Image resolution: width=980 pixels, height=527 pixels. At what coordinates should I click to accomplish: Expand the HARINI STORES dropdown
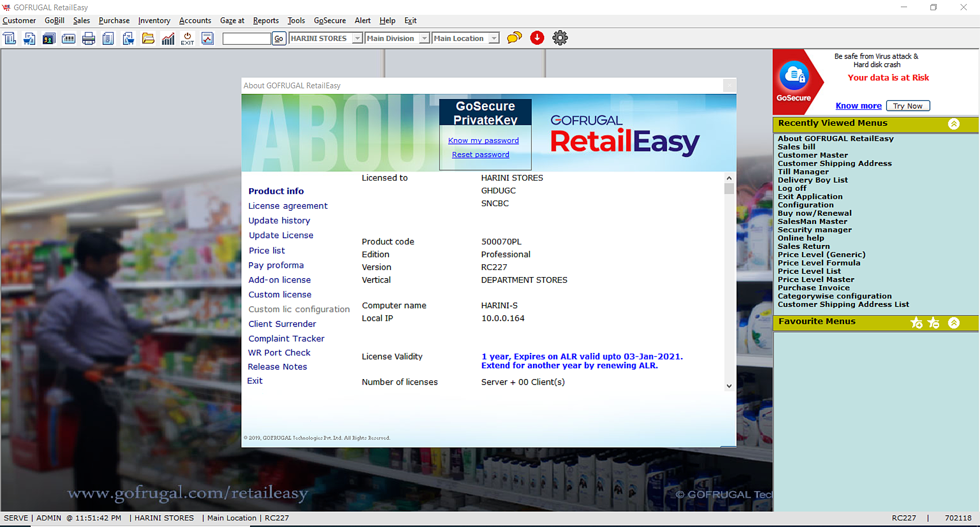(x=357, y=38)
